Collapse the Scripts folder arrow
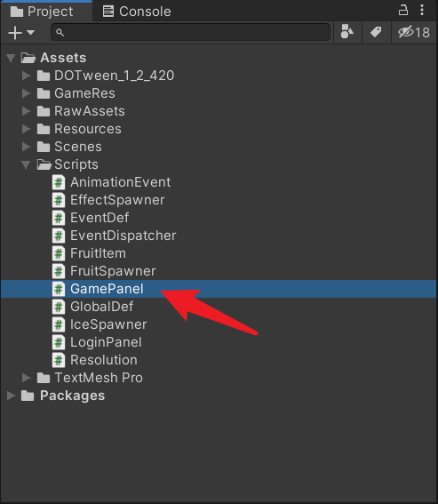This screenshot has height=504, width=438. [x=26, y=164]
